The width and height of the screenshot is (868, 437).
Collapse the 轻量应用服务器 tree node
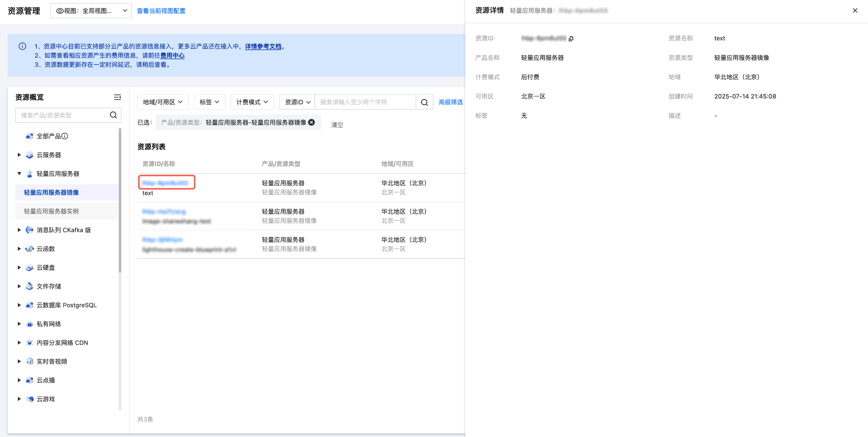19,174
